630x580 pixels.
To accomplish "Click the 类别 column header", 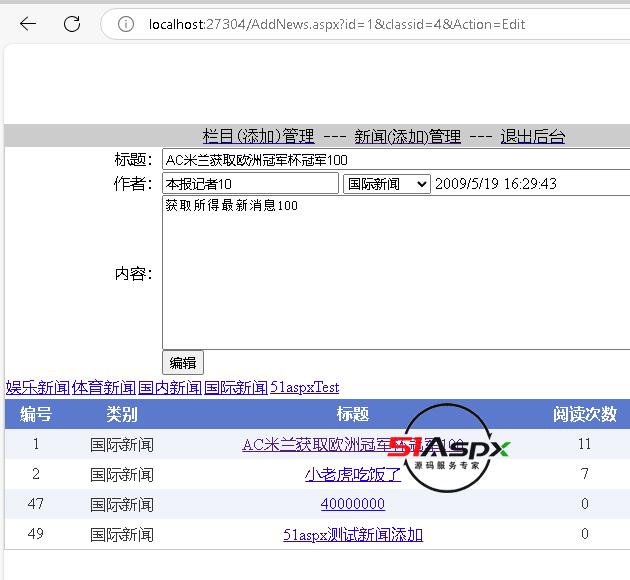I will (122, 414).
